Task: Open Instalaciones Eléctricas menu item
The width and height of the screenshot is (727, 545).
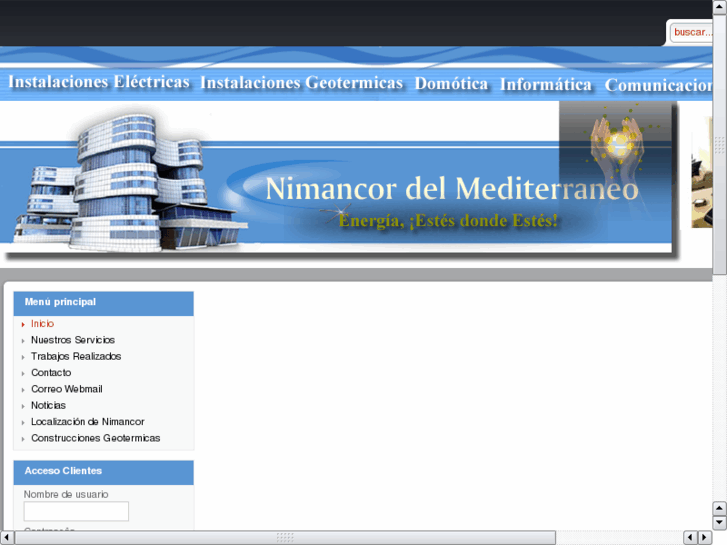Action: (x=99, y=82)
